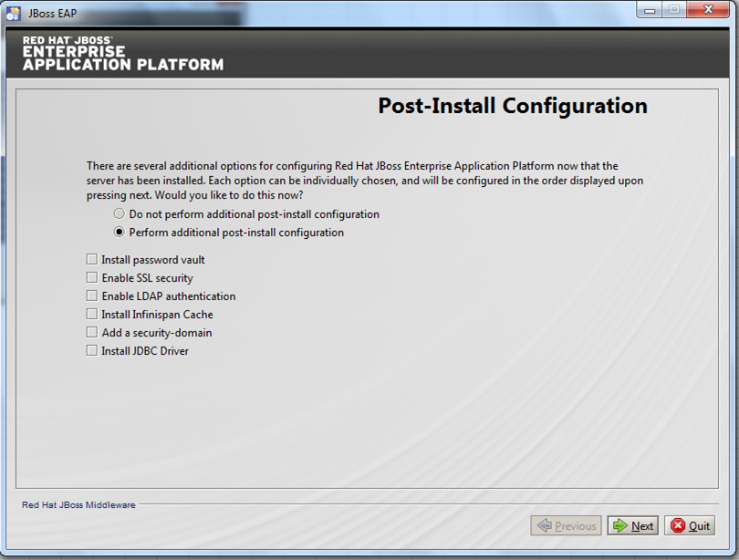
Task: Click the 'JBoss EAP' window title text
Action: [x=52, y=14]
